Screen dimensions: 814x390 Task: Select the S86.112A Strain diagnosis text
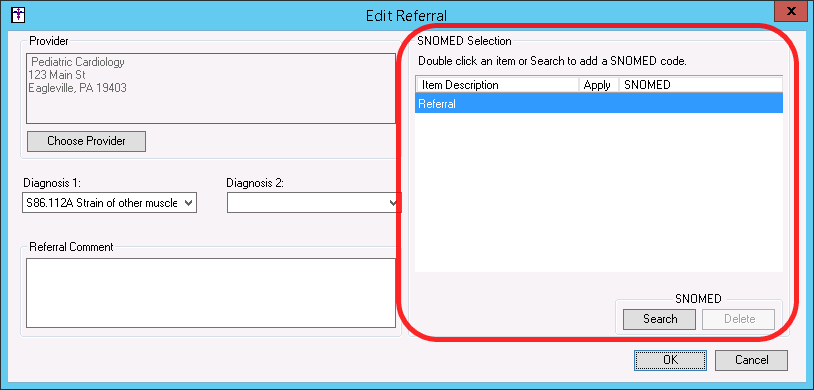[102, 203]
